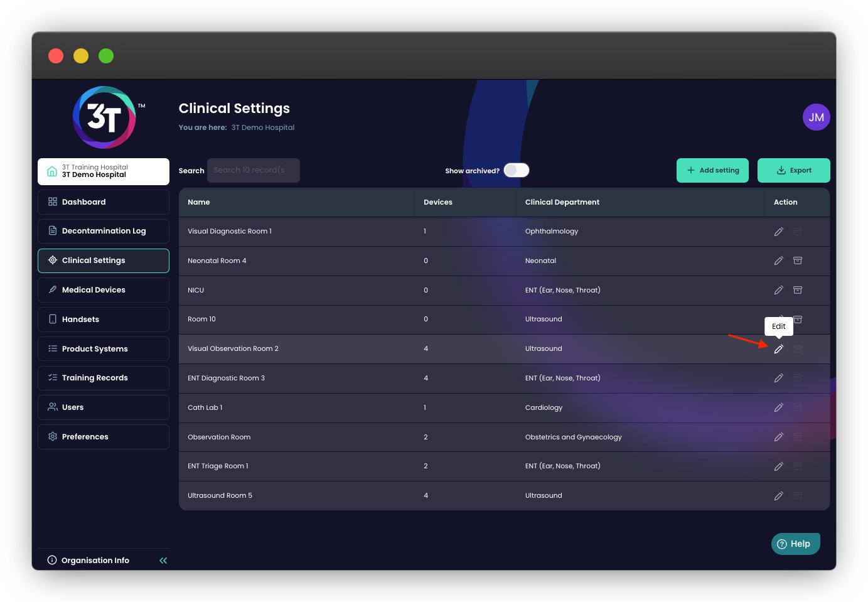Archive the Room 10 setting
Screen dimensions: 868x602
tap(798, 320)
